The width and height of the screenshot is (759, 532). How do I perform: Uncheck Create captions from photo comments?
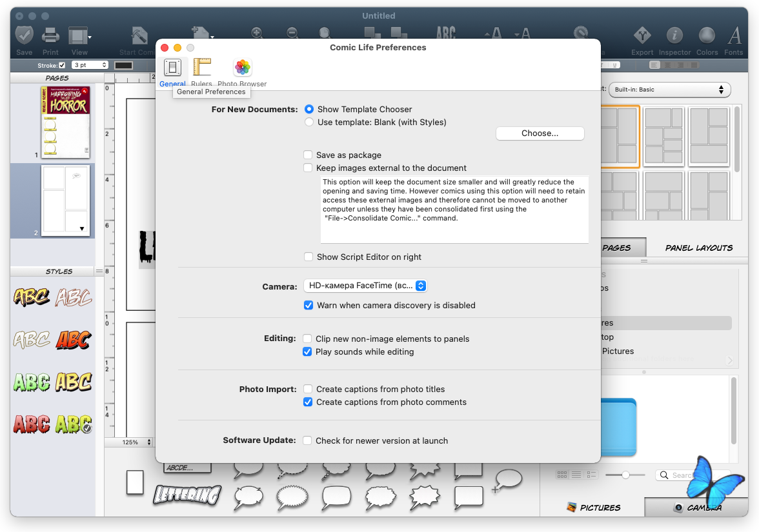click(x=308, y=402)
